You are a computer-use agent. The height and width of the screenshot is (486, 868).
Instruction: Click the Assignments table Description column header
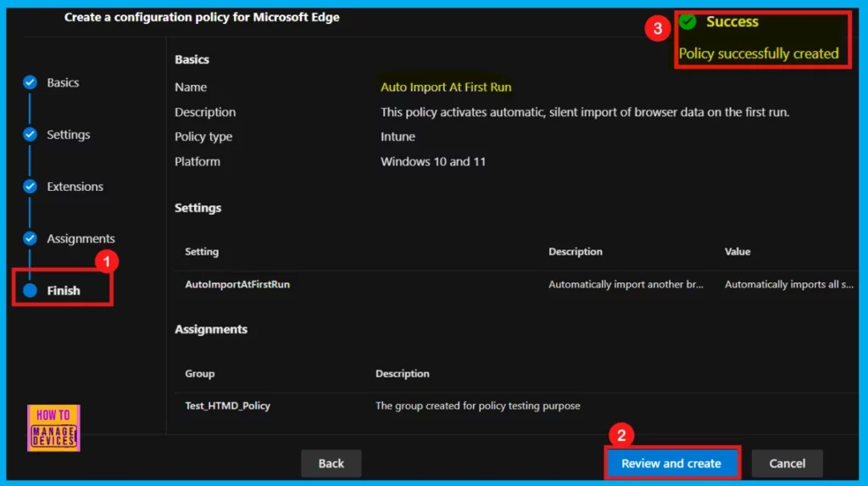[402, 373]
